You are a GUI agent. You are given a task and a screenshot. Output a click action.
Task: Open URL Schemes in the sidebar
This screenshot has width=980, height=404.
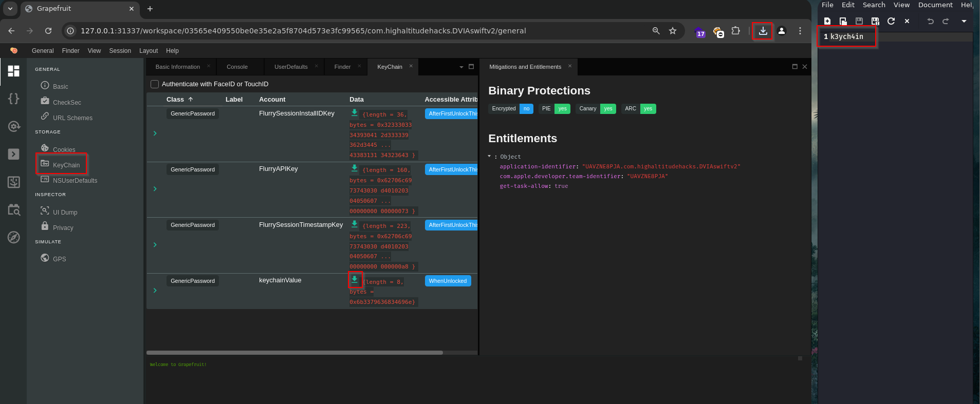pos(72,118)
